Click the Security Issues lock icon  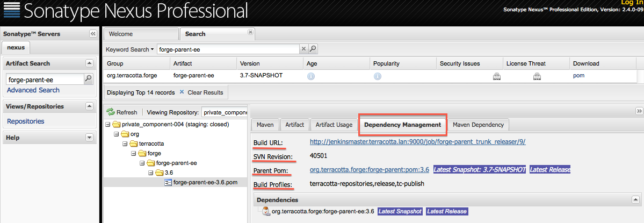(496, 76)
